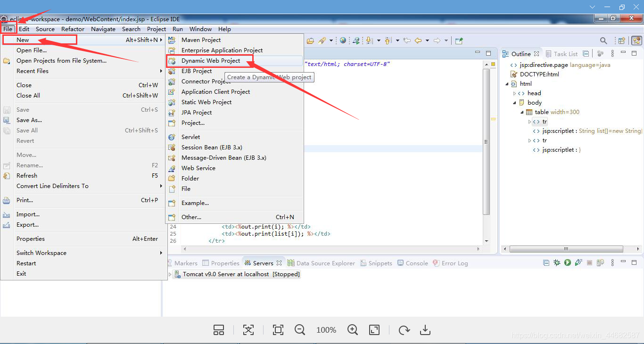Viewport: 644px width, 344px height.
Task: Switch to the Task List tab
Action: [561, 54]
